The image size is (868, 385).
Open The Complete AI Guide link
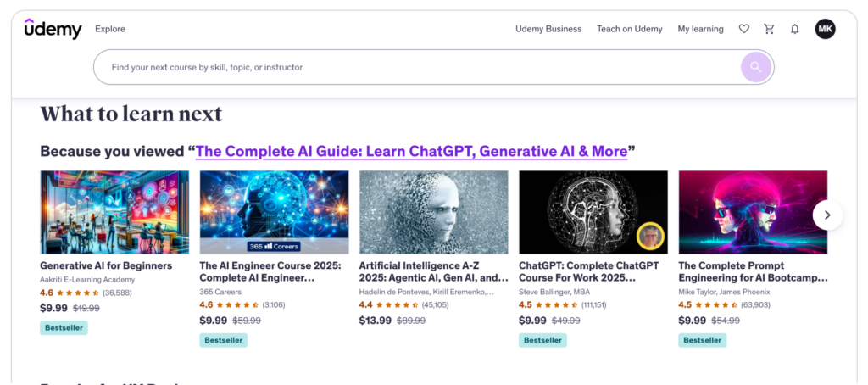click(411, 152)
